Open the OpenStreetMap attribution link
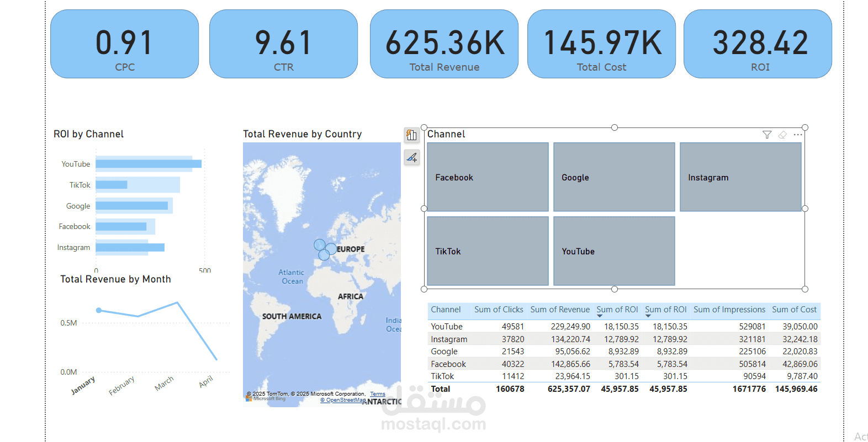Viewport: 868px width, 442px height. 343,400
